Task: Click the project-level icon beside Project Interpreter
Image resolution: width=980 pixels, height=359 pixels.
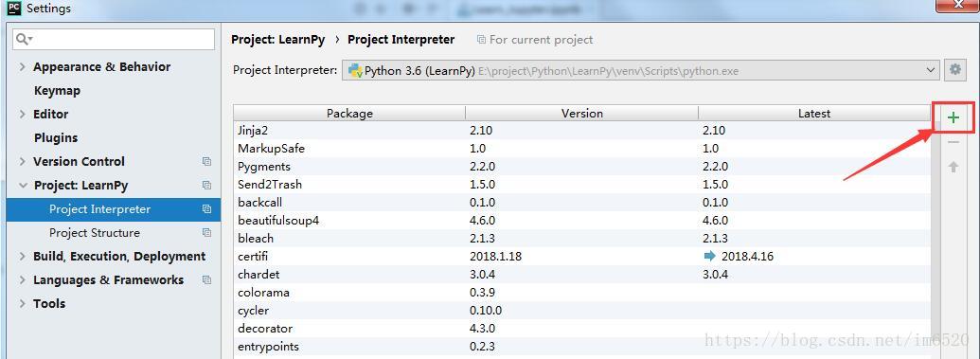Action: [206, 209]
